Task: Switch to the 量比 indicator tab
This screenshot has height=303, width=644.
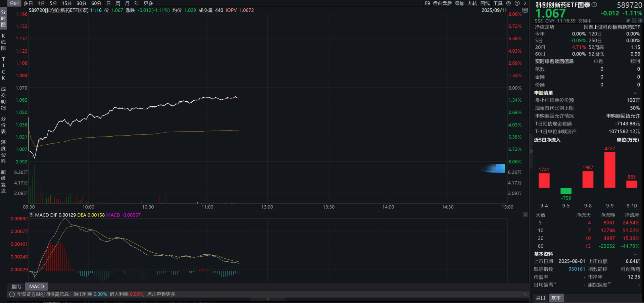Action: pos(16,287)
